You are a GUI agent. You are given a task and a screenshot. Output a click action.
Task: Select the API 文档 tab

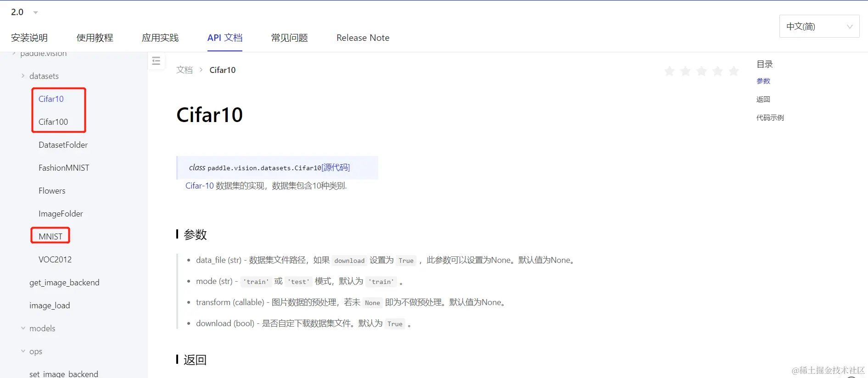click(x=225, y=38)
